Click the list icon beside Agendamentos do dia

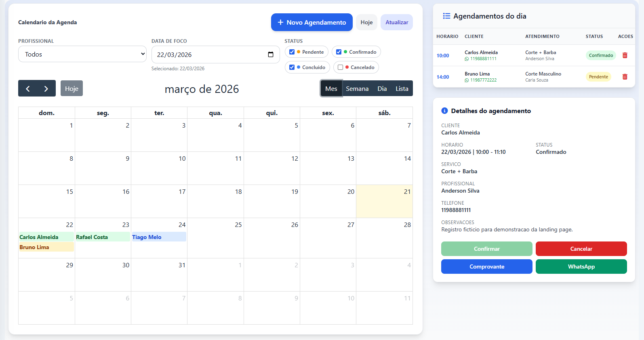point(446,16)
